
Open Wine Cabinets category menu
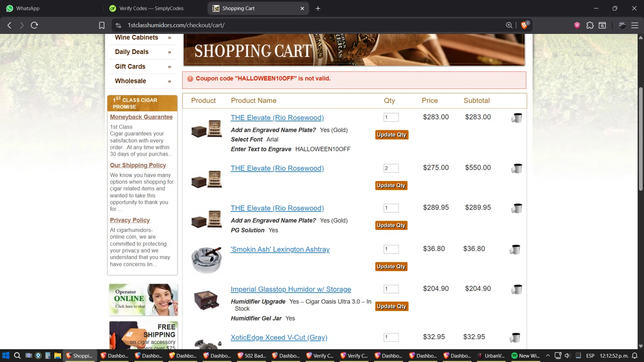click(137, 38)
